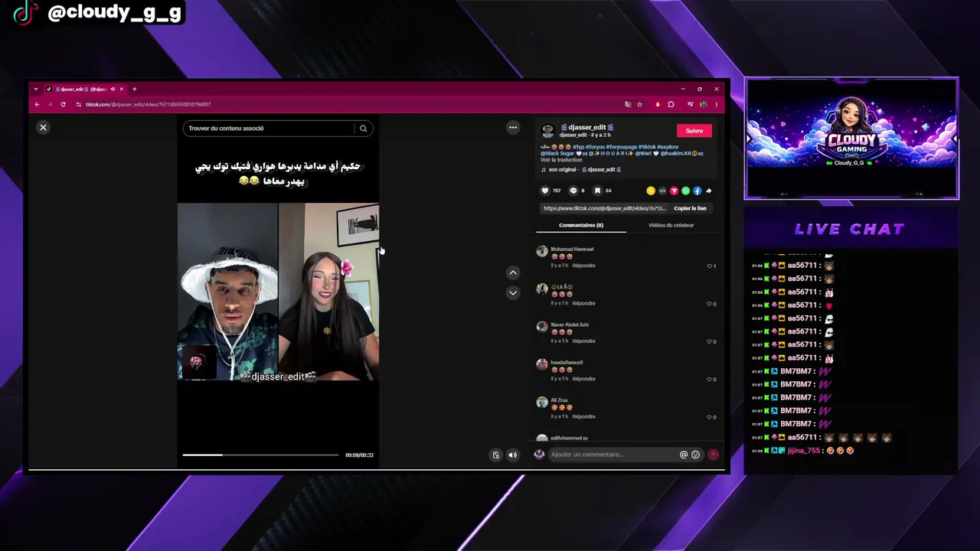Viewport: 980px width, 551px height.
Task: Like the video with the heart icon
Action: click(x=545, y=191)
